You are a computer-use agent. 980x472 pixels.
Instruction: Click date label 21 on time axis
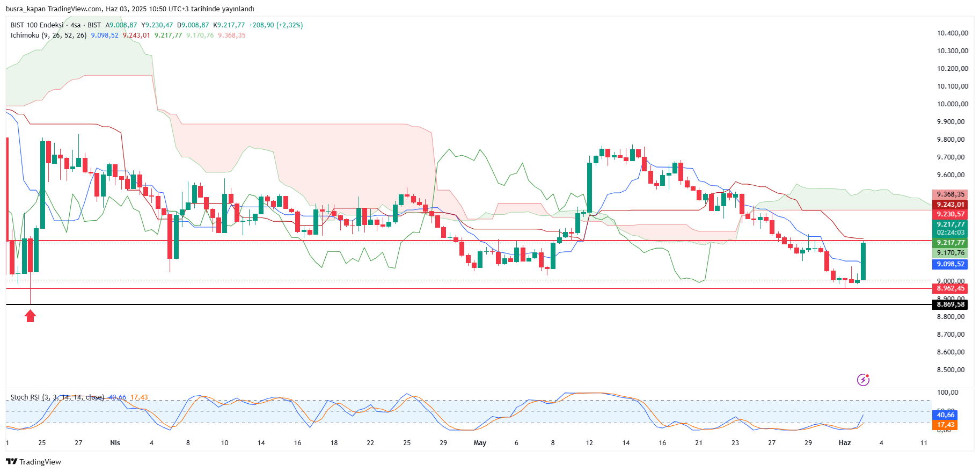tap(699, 443)
